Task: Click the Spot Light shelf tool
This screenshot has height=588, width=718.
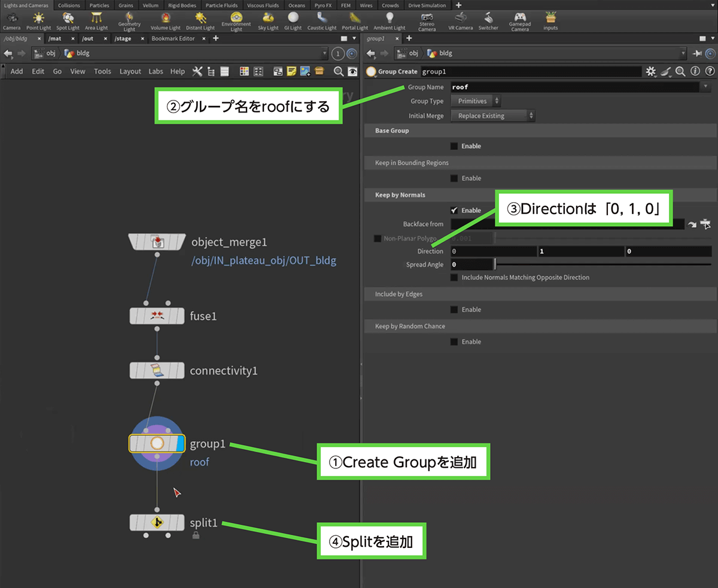Action: [x=68, y=20]
